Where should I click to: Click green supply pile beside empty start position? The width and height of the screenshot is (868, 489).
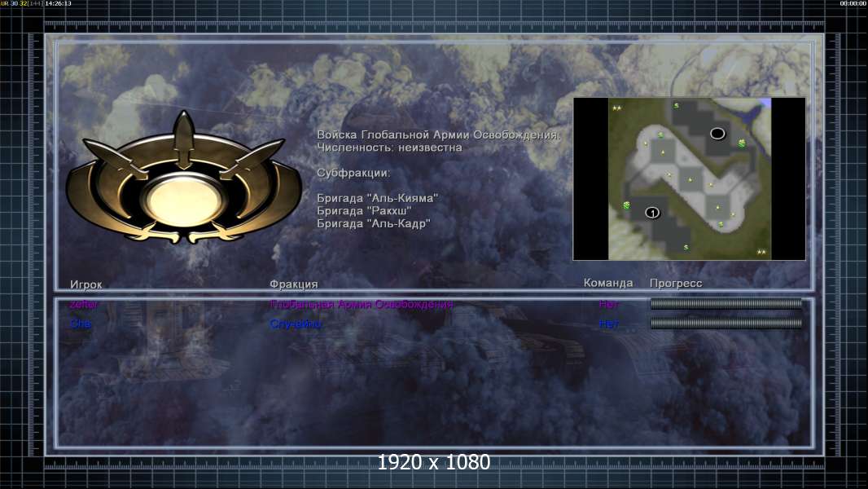point(742,143)
